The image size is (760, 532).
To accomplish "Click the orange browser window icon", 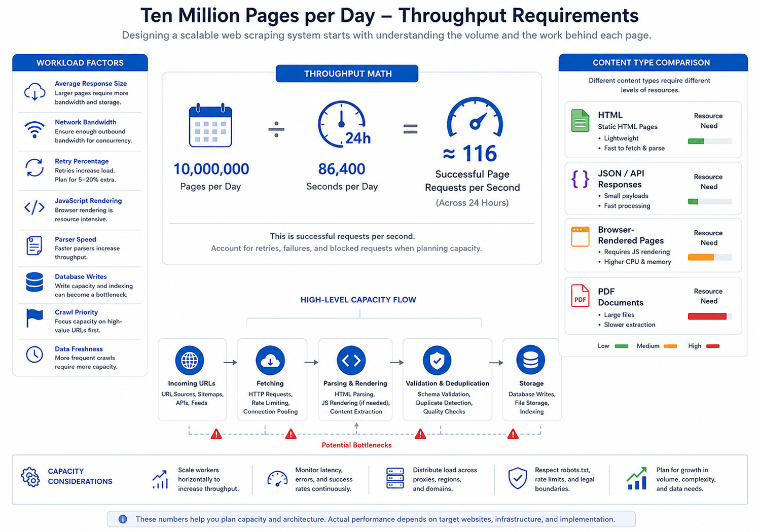I will (580, 236).
